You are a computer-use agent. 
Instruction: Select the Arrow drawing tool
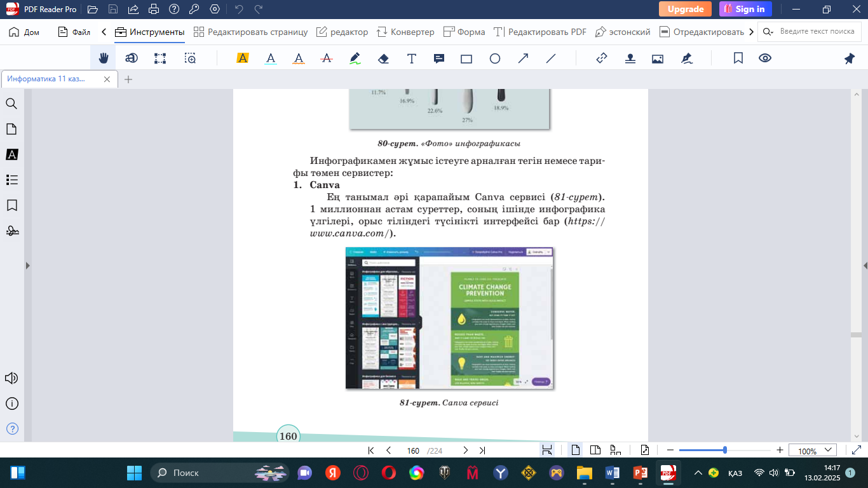[x=523, y=58]
